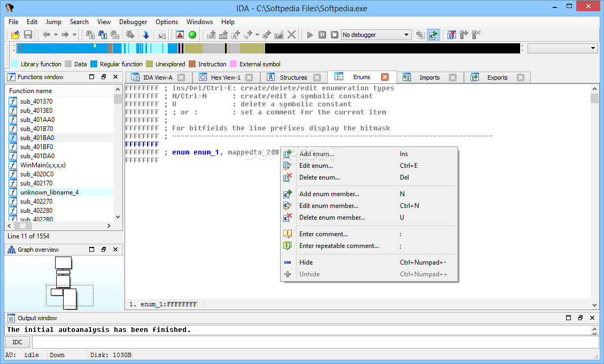Click the Regular function color legend swatch
The height and width of the screenshot is (364, 604).
[x=94, y=64]
